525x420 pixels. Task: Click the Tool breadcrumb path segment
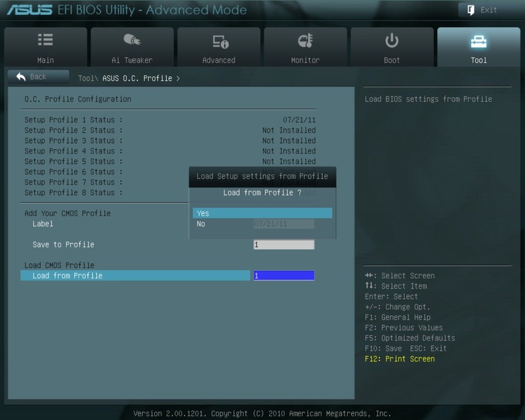coord(87,78)
